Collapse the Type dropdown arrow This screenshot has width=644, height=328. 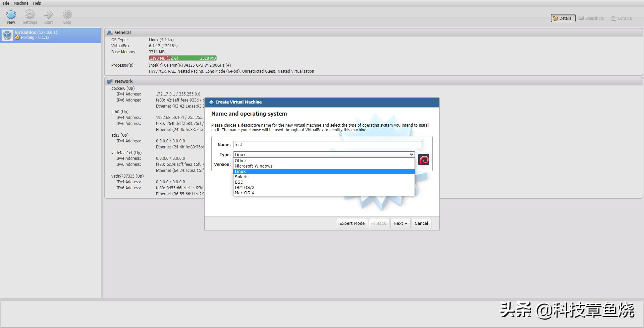[411, 154]
